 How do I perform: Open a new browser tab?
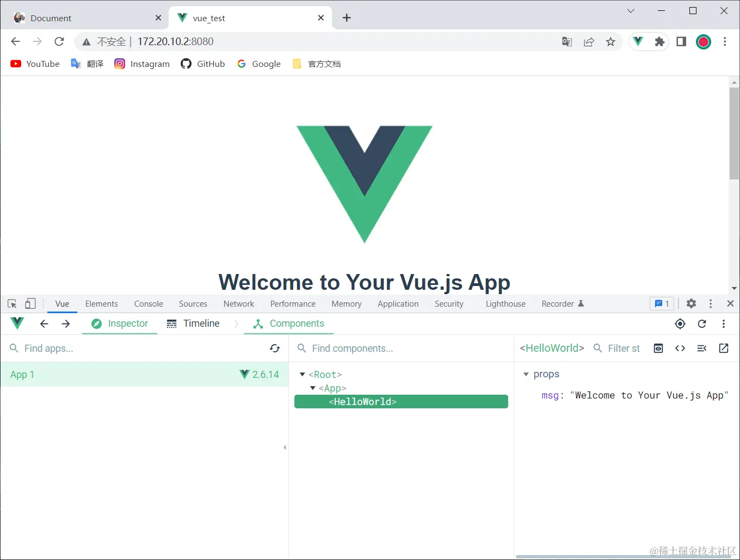click(x=347, y=18)
